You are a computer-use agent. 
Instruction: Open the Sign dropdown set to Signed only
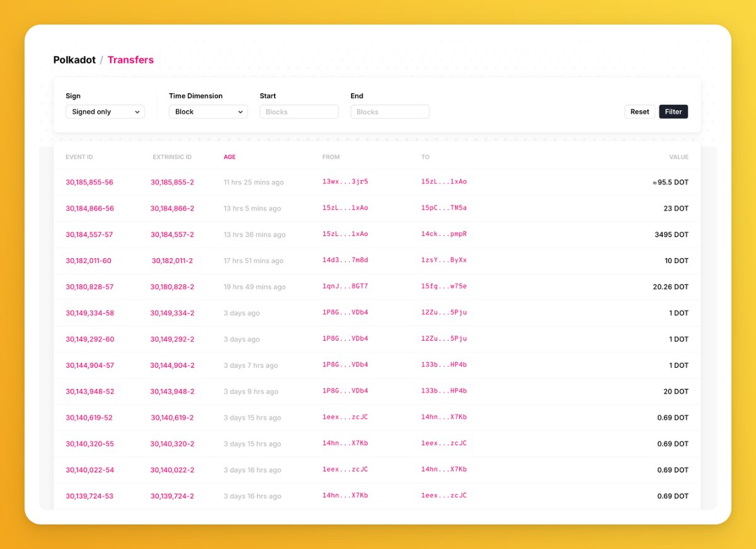click(x=105, y=112)
